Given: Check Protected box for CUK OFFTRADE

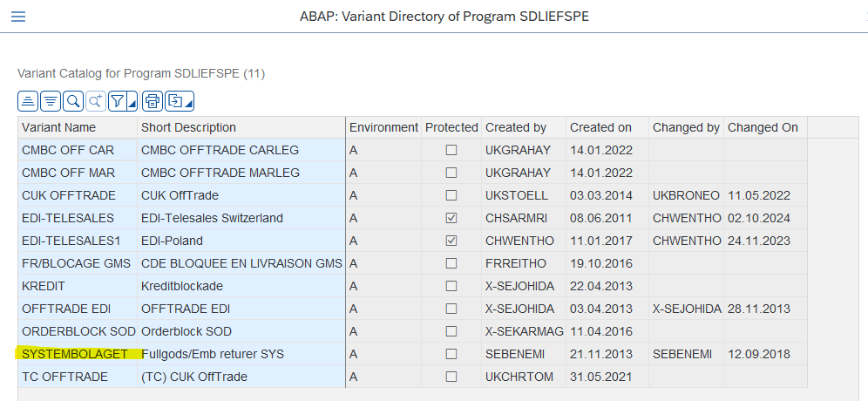Looking at the screenshot, I should pyautogui.click(x=451, y=195).
